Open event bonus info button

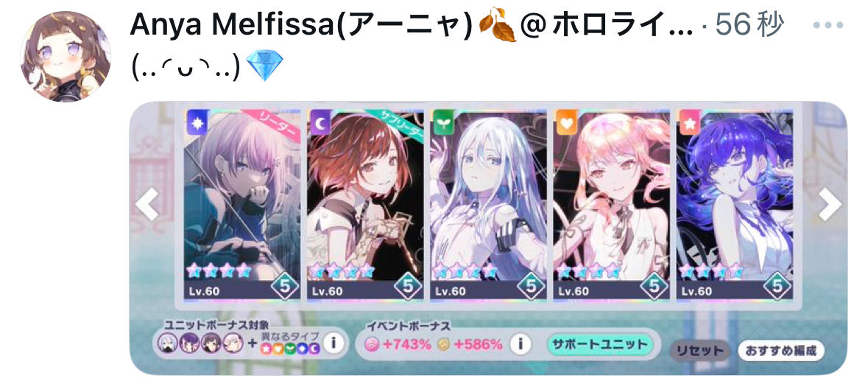519,344
